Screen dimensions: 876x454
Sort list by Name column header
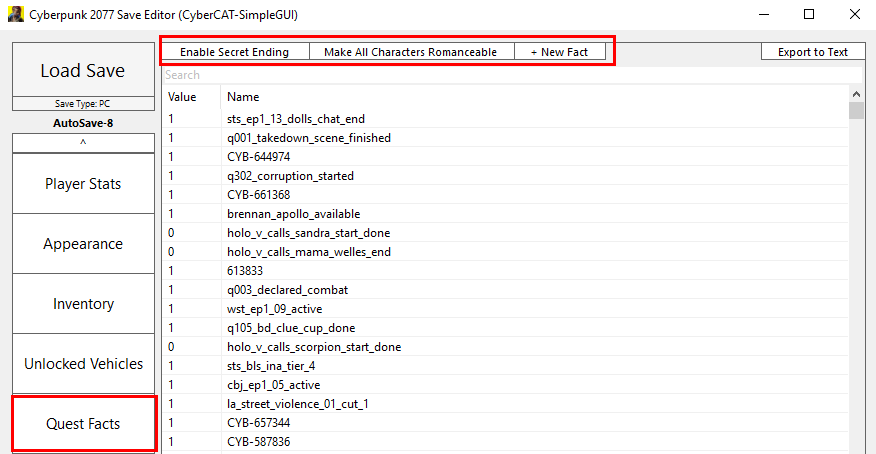pos(243,97)
